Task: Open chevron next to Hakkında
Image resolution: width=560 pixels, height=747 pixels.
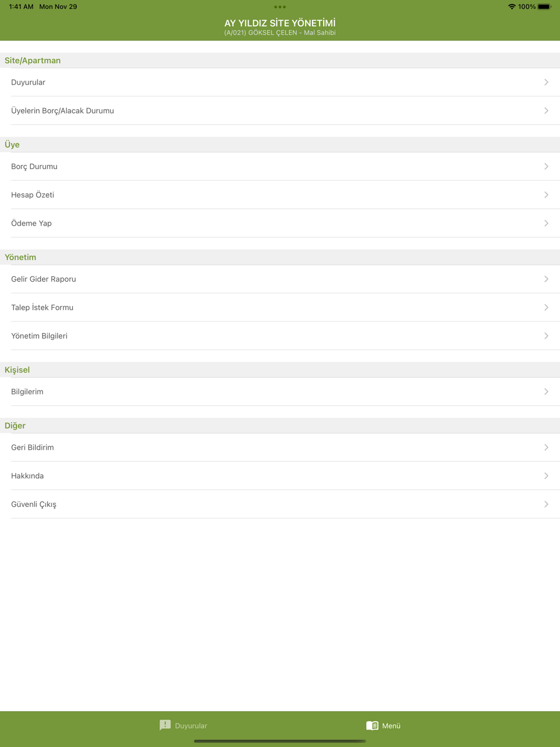Action: pyautogui.click(x=546, y=475)
